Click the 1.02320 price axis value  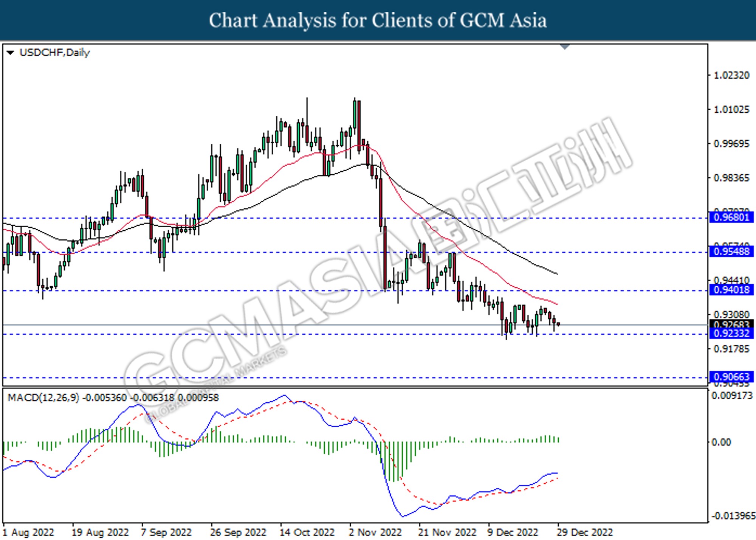731,75
